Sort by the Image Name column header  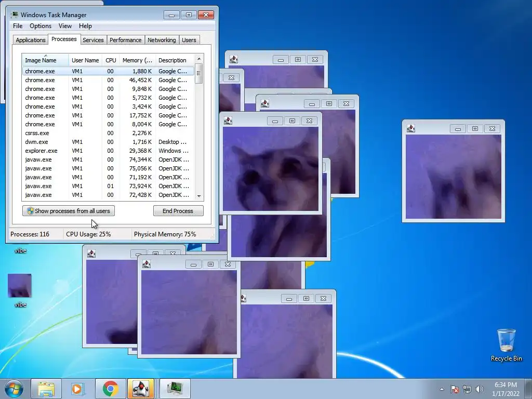(x=45, y=60)
